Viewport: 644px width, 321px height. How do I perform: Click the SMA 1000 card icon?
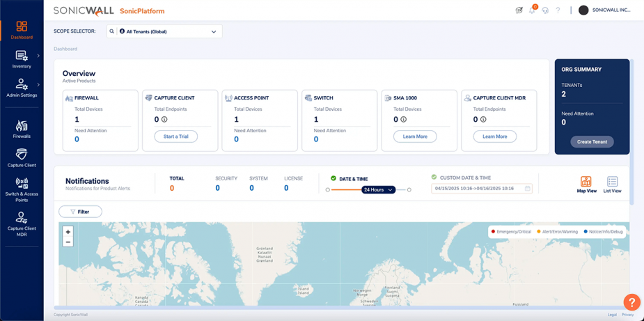pos(387,98)
